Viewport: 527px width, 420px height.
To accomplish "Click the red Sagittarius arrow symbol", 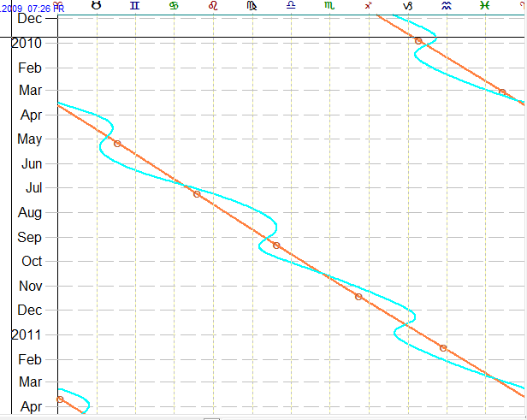I will pos(369,6).
